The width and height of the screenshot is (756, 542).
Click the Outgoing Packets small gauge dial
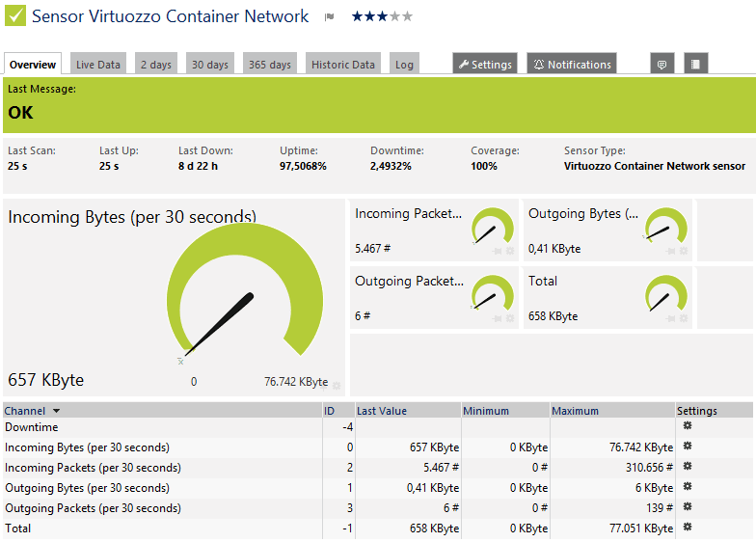click(492, 294)
